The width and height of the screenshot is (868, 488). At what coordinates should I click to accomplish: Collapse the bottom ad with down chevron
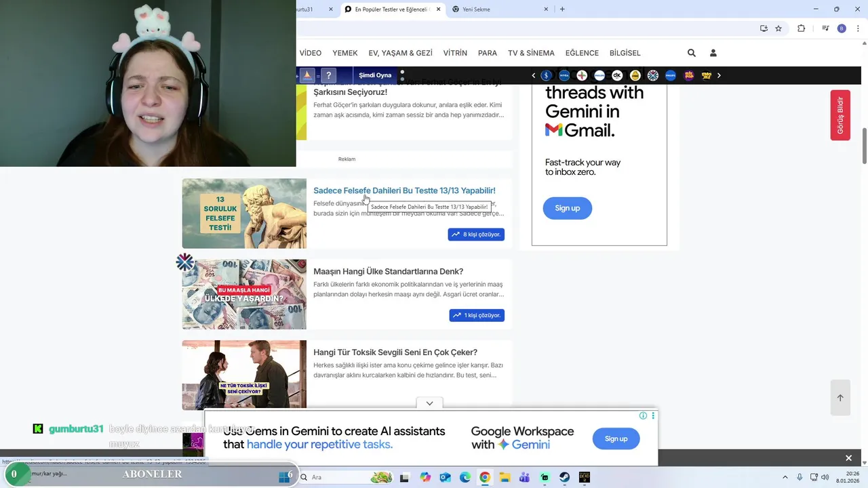pos(429,403)
